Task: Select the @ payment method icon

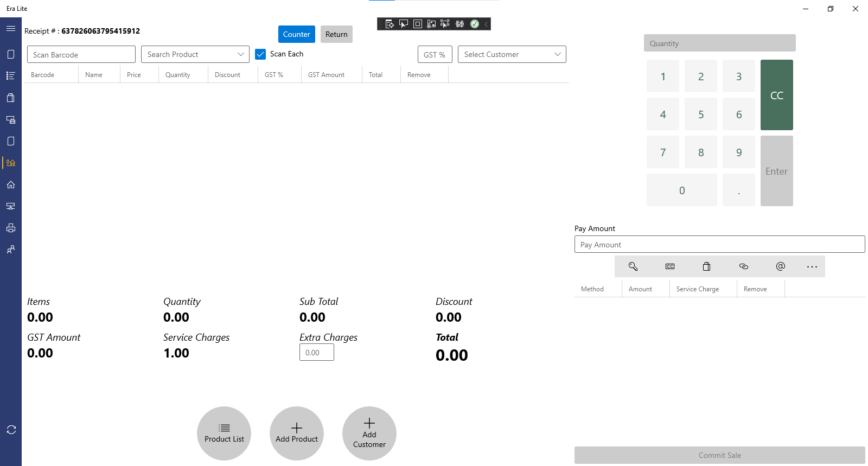Action: tap(781, 266)
